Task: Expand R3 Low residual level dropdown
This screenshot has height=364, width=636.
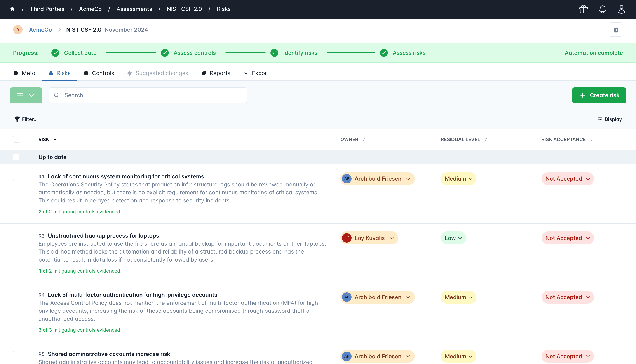Action: tap(453, 238)
